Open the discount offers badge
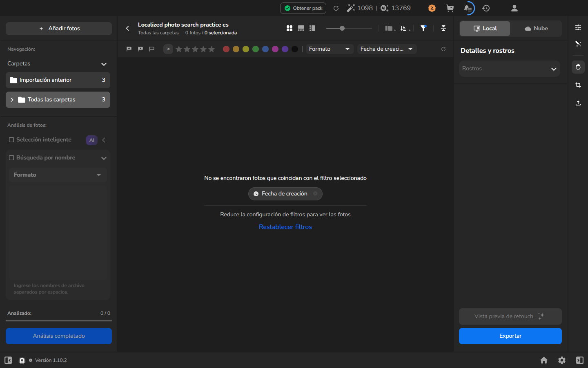This screenshot has height=368, width=588. 432,8
